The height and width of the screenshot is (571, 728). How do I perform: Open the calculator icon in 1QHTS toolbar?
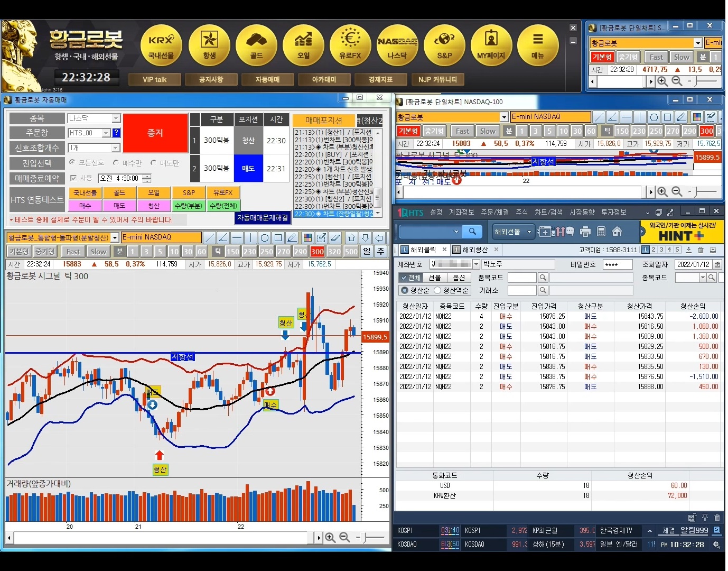(601, 232)
